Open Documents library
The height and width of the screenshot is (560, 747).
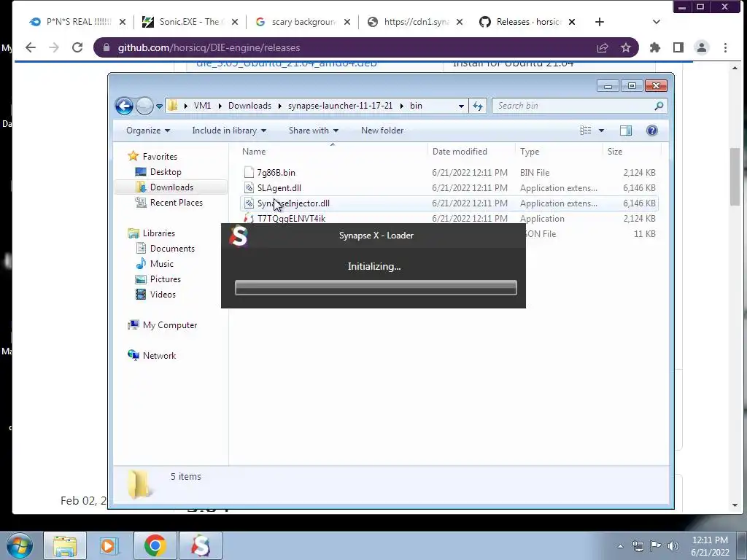172,248
